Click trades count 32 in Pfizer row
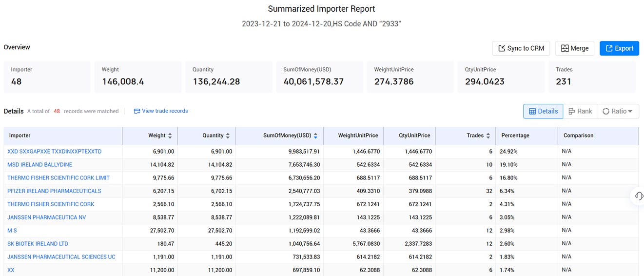The width and height of the screenshot is (644, 276). tap(489, 191)
